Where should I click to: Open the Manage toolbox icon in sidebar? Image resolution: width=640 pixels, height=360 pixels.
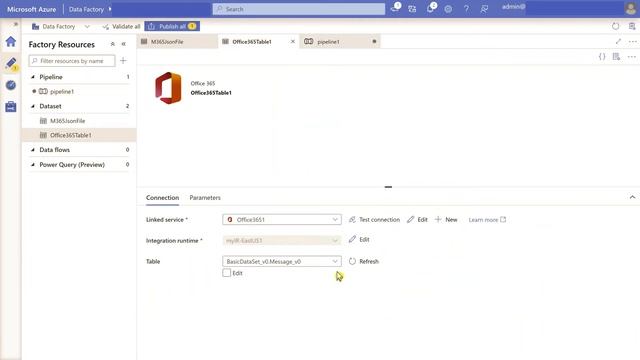[x=11, y=107]
